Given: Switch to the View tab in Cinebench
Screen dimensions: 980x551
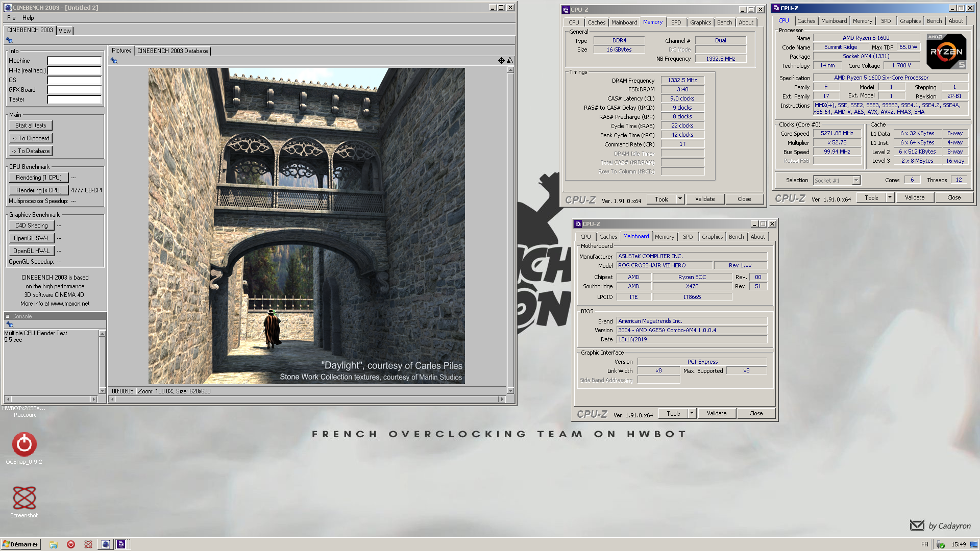Looking at the screenshot, I should 65,31.
